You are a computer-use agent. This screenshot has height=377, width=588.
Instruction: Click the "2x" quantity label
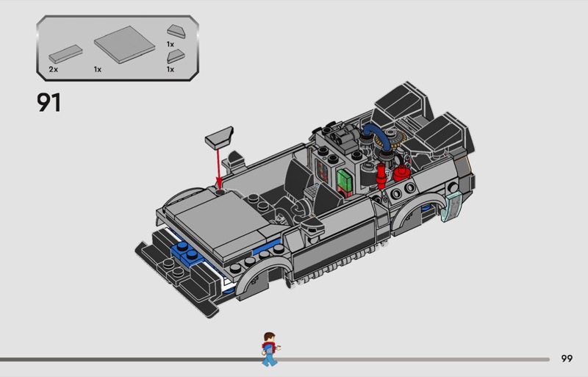pyautogui.click(x=53, y=68)
